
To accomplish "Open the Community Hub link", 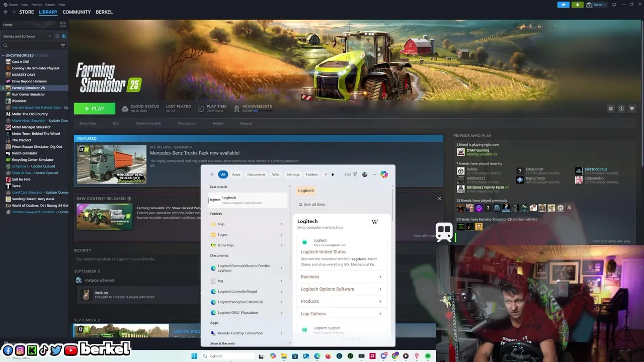I will click(148, 123).
